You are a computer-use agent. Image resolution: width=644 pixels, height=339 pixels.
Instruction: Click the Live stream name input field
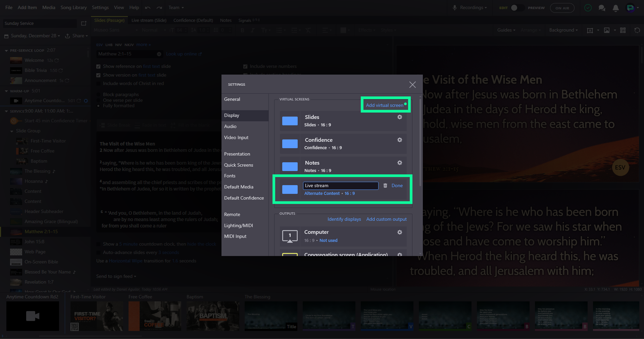[x=341, y=186]
